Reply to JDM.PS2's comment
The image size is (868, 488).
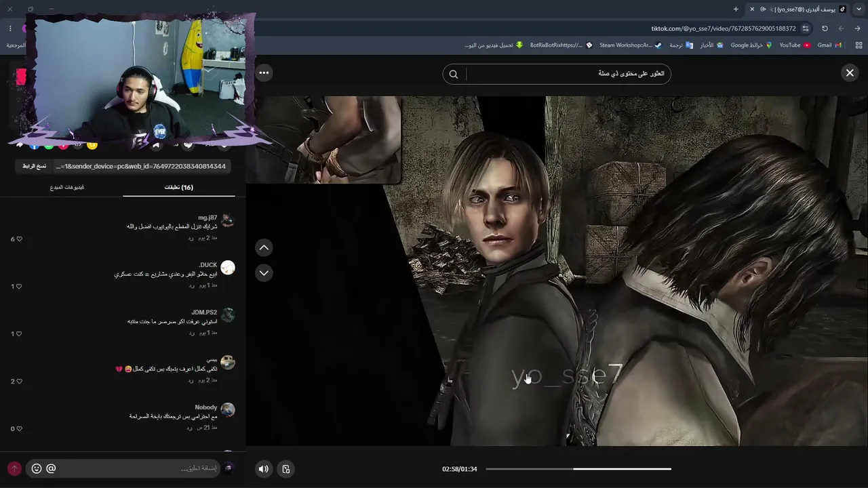pos(192,333)
